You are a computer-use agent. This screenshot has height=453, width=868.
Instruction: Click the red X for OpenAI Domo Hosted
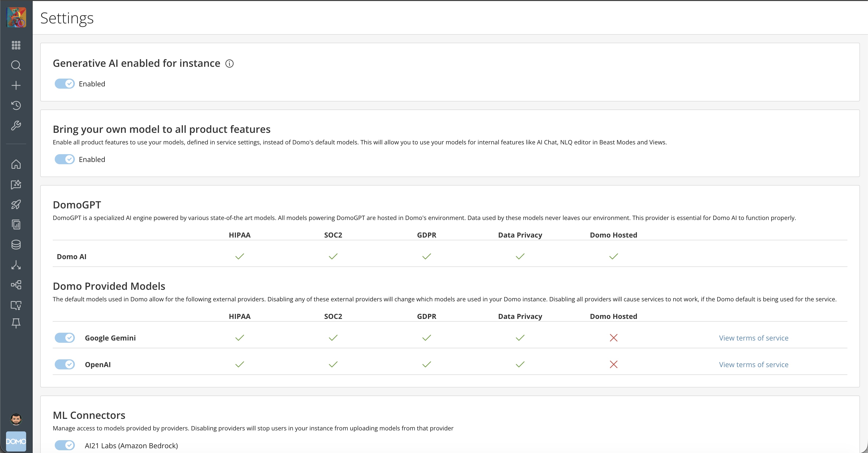(x=614, y=364)
